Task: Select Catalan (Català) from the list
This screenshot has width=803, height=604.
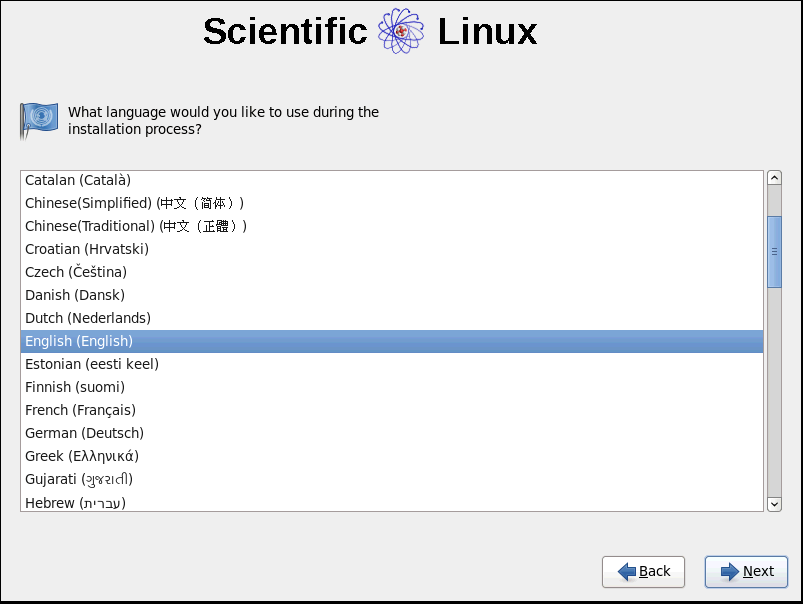Action: tap(392, 180)
